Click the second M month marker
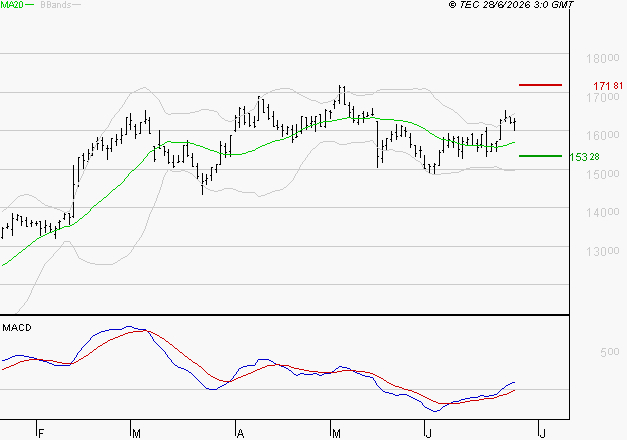Image resolution: width=627 pixels, height=440 pixels. coord(336,434)
